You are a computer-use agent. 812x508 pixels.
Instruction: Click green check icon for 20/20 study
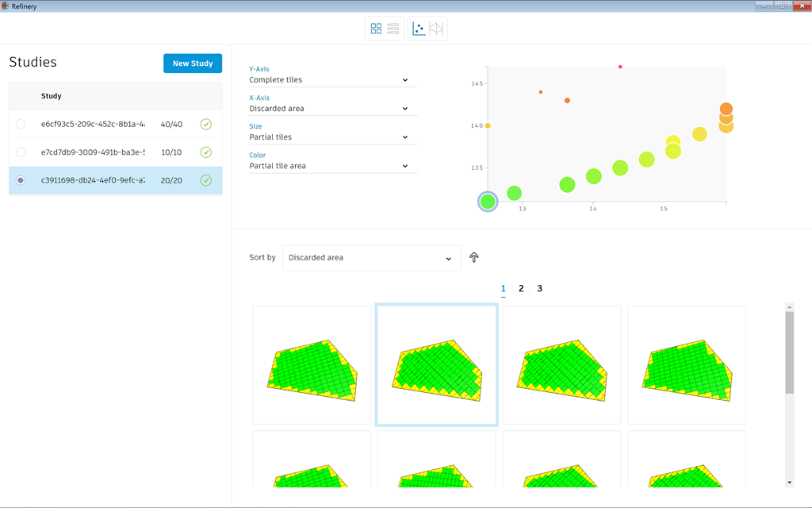[206, 181]
